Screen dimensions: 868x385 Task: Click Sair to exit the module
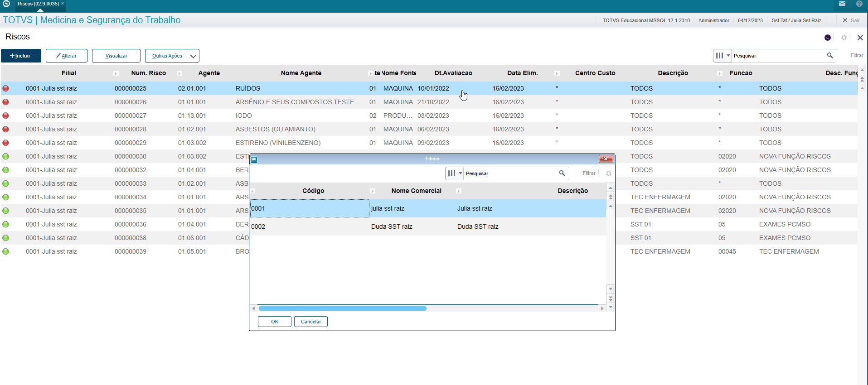coord(851,20)
